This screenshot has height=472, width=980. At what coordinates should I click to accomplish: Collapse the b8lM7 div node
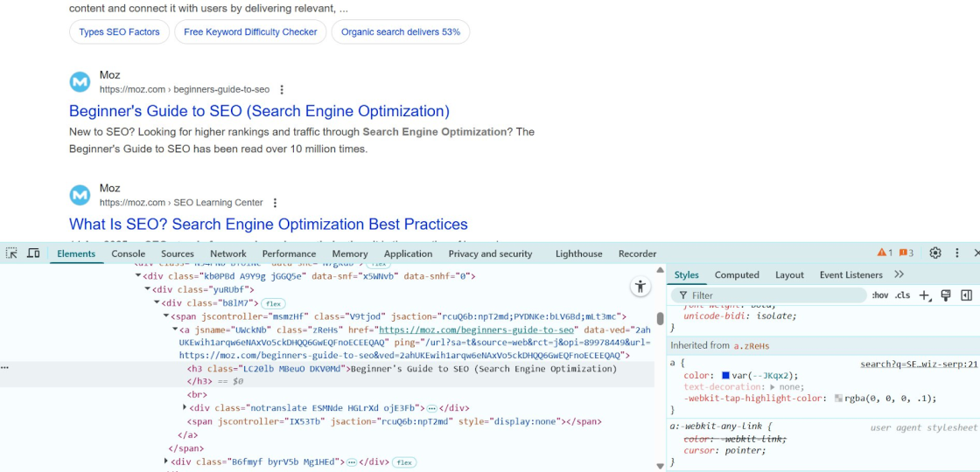157,302
